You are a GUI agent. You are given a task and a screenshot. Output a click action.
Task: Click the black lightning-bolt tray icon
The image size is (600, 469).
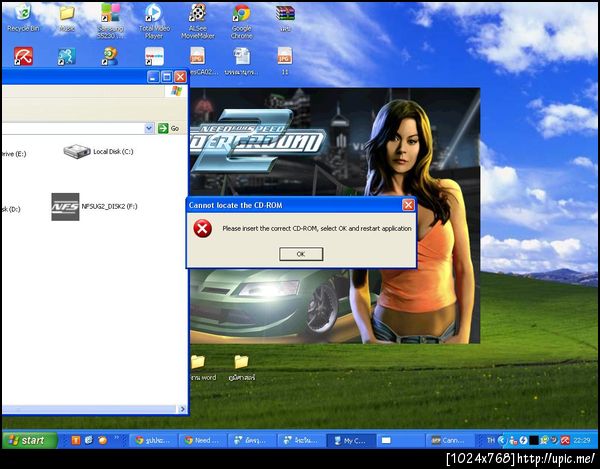pyautogui.click(x=523, y=441)
